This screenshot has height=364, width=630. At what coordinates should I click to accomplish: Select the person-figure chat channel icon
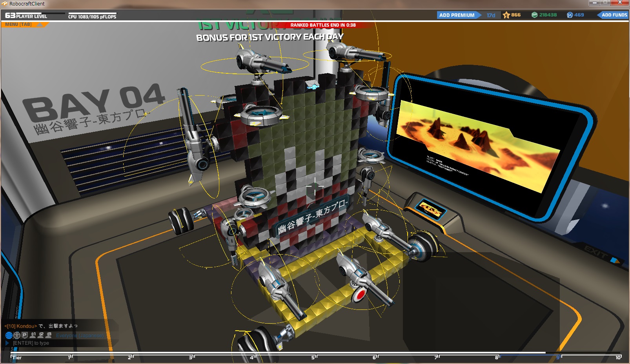pyautogui.click(x=17, y=335)
